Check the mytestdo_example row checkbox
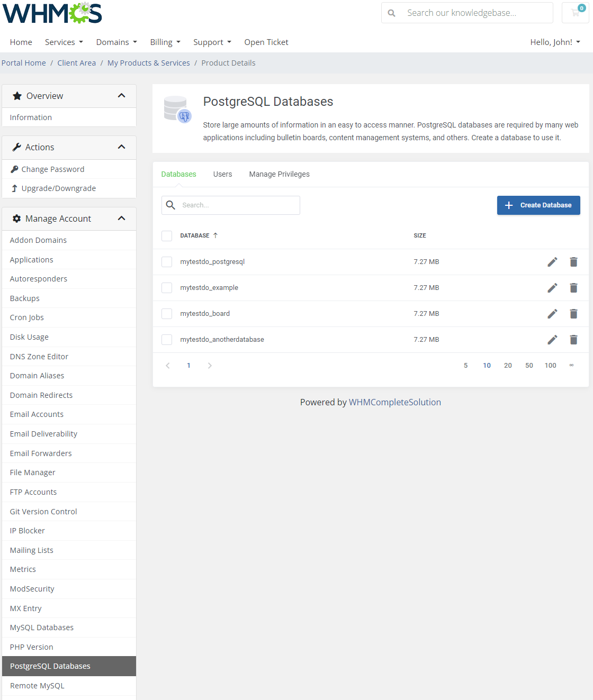 tap(167, 288)
